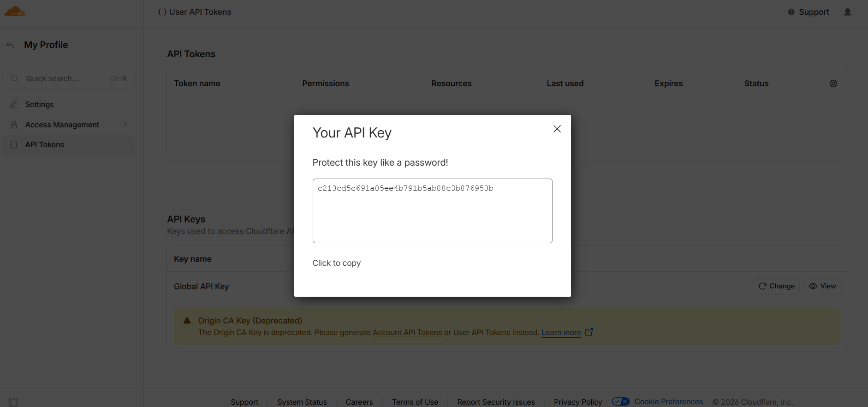
Task: Click the Support help icon
Action: click(791, 12)
